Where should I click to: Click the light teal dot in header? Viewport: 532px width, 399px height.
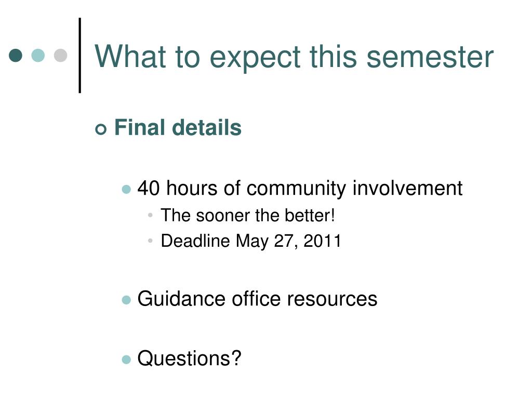click(38, 55)
